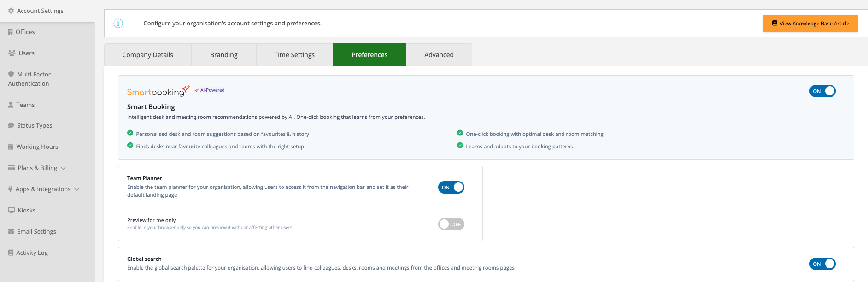Click the Offices building icon
Screen dimensions: 868x282
(11, 32)
